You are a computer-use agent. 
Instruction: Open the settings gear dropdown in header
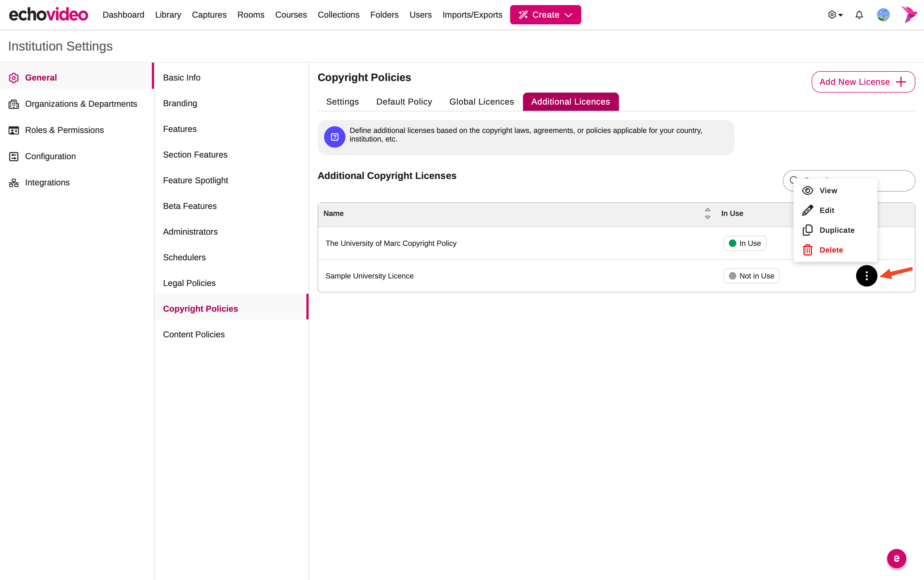[x=835, y=14]
